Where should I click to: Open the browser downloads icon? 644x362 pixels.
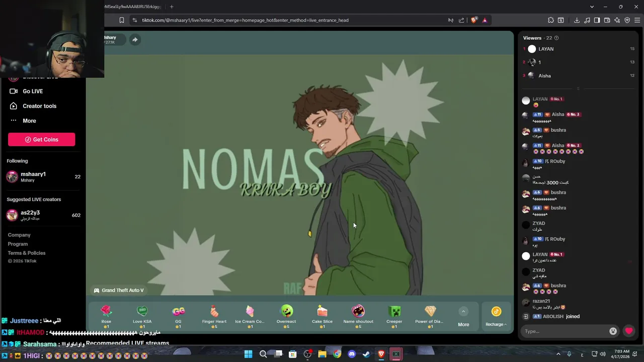coord(577,20)
